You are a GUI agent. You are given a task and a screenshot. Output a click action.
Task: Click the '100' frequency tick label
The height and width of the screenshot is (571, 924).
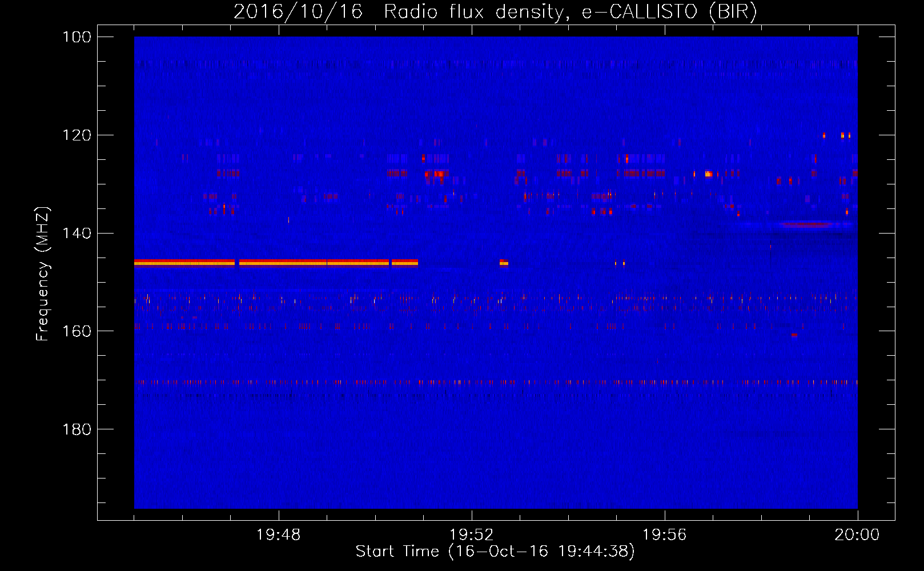77,37
